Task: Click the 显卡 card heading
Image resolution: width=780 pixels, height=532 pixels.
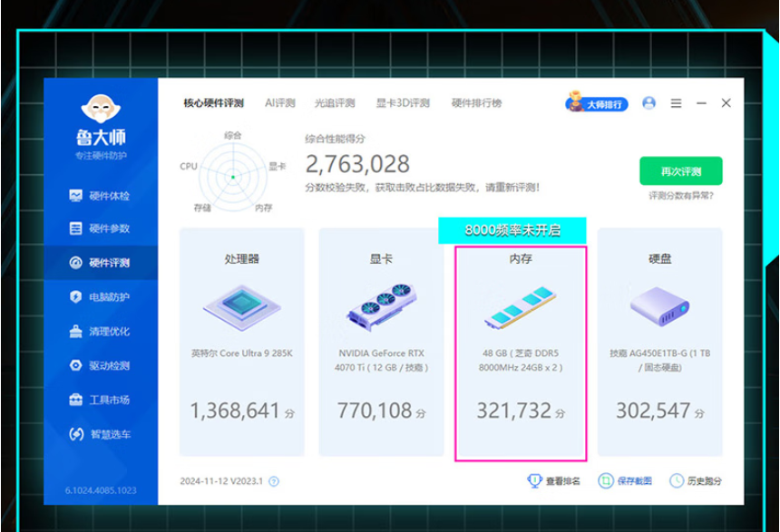Action: tap(381, 258)
